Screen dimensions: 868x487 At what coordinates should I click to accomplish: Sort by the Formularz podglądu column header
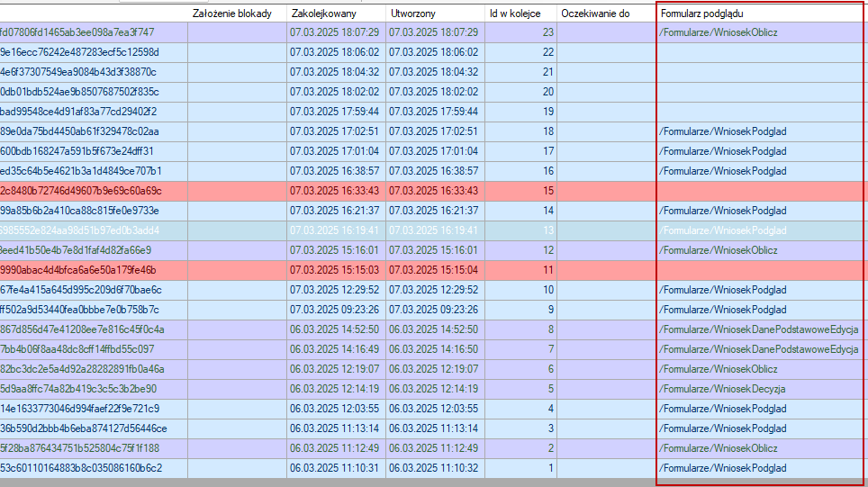(760, 14)
